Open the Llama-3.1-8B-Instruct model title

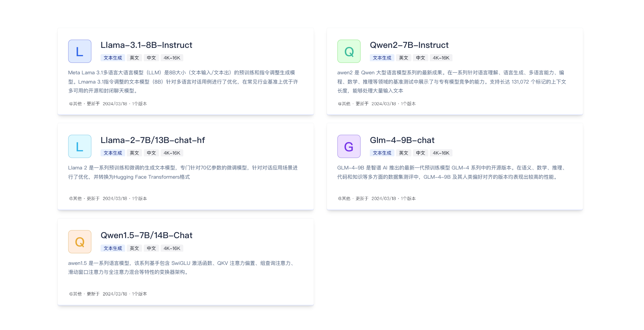(146, 45)
